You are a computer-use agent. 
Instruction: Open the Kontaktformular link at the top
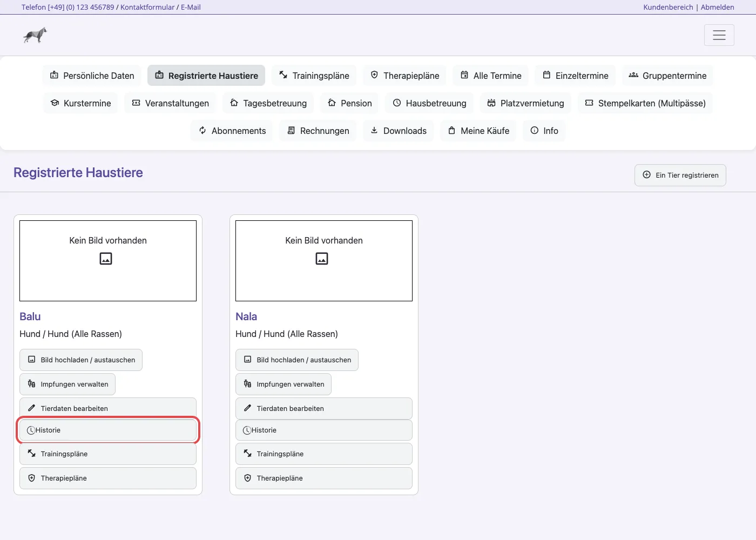point(147,8)
